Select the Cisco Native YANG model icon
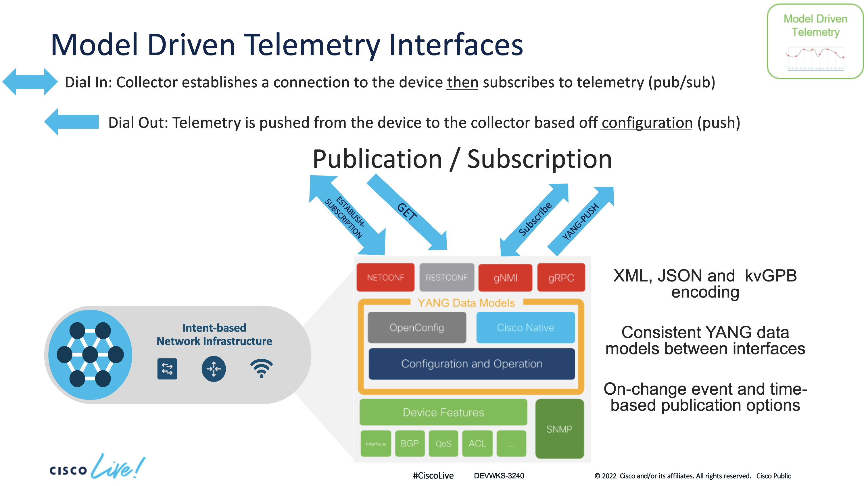Screen dimensions: 868x486 point(524,327)
